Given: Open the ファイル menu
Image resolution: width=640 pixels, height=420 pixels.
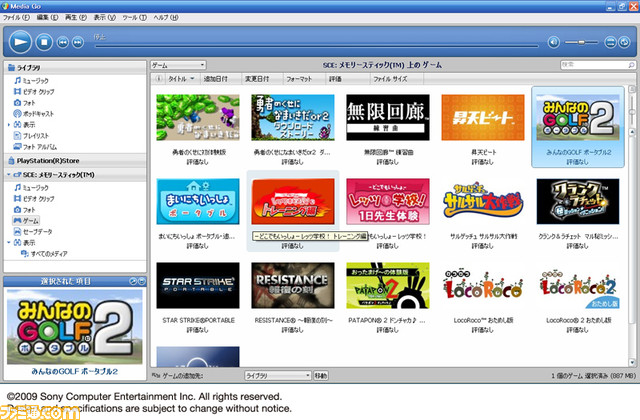Looking at the screenshot, I should pos(16,18).
